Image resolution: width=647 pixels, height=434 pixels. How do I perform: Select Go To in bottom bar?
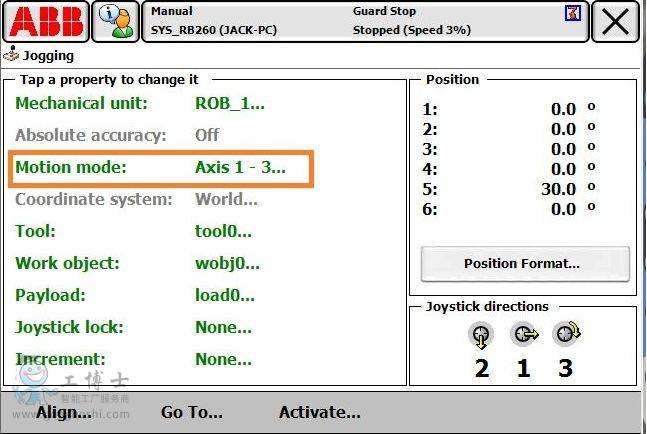pyautogui.click(x=192, y=412)
